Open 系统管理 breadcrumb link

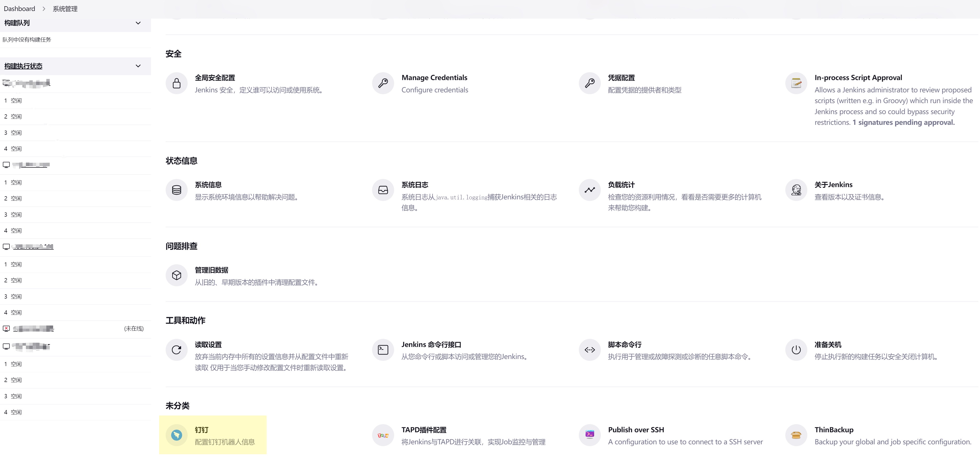pos(65,9)
